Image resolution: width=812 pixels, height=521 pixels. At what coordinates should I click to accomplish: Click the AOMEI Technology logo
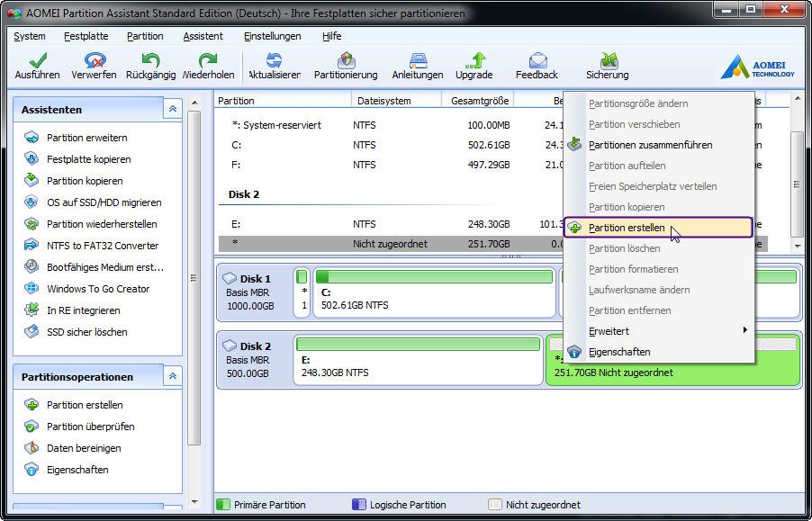pos(757,67)
